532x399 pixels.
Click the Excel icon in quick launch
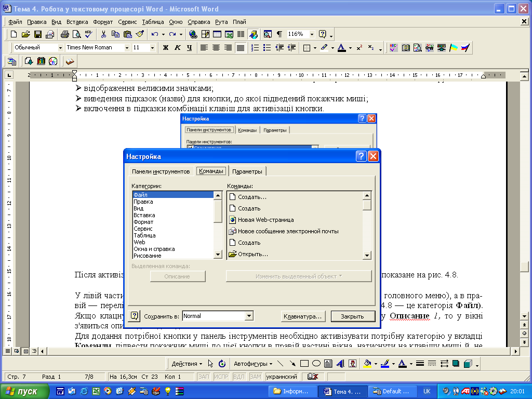96,391
